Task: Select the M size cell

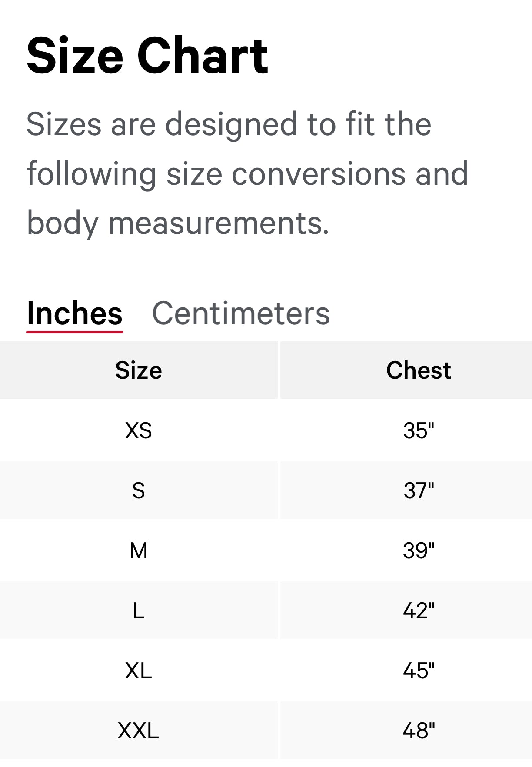Action: point(139,550)
